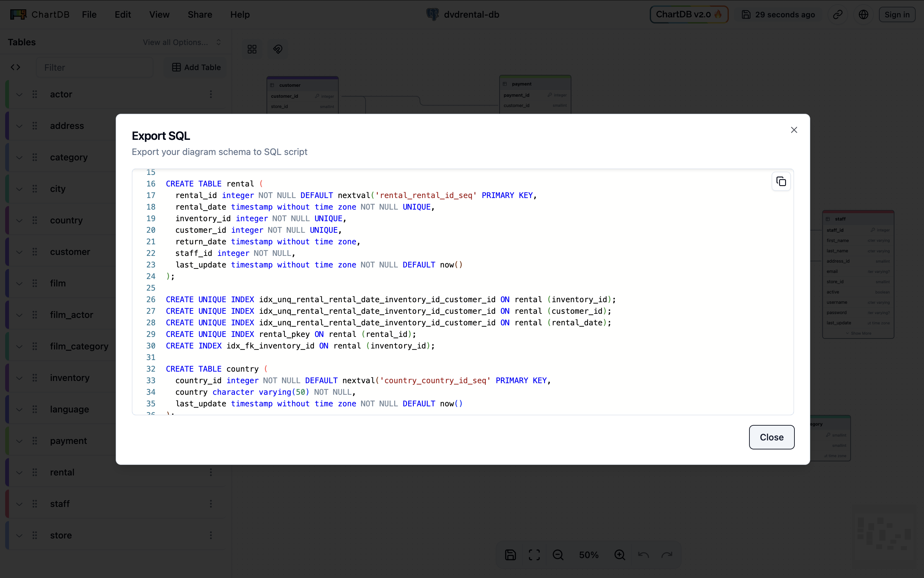Click the reorder tables grid icon
This screenshot has height=578, width=924.
[x=252, y=49]
